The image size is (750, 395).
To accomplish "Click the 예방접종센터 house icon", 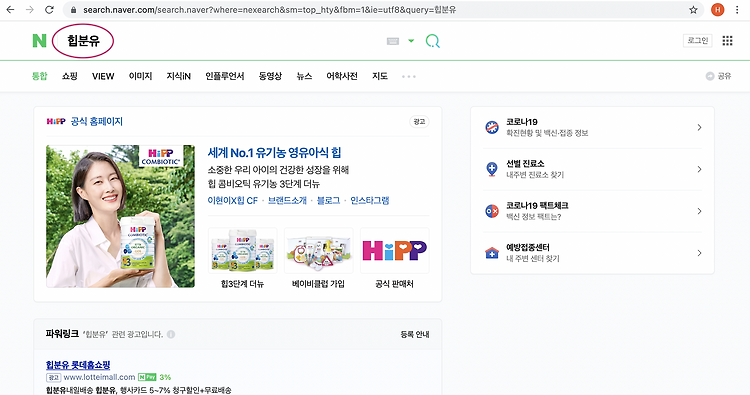I will 492,252.
